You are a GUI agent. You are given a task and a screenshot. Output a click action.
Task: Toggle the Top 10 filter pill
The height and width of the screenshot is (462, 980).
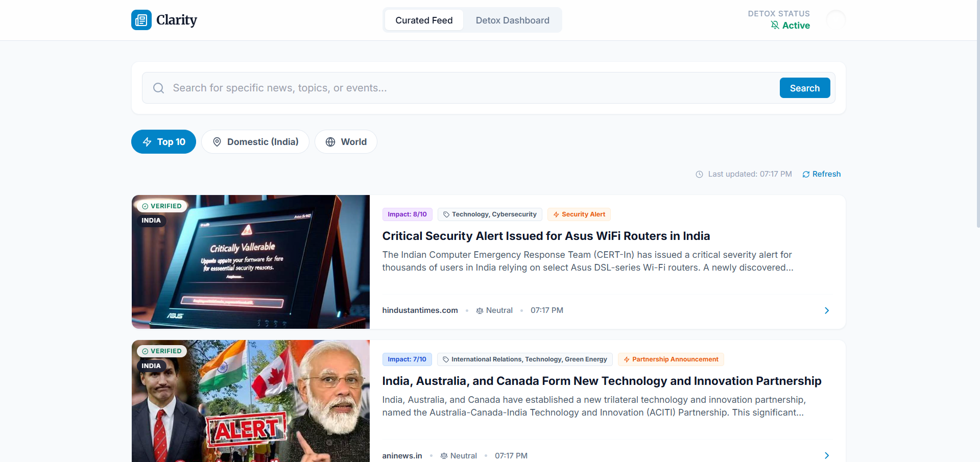click(163, 142)
